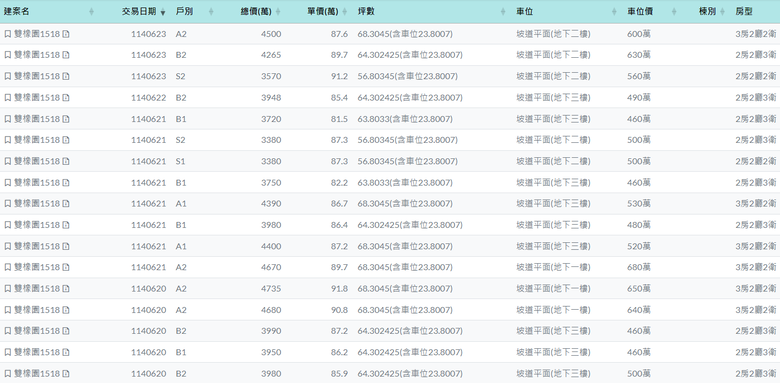This screenshot has width=780, height=383.
Task: Click the 車位價 column header label
Action: [640, 11]
